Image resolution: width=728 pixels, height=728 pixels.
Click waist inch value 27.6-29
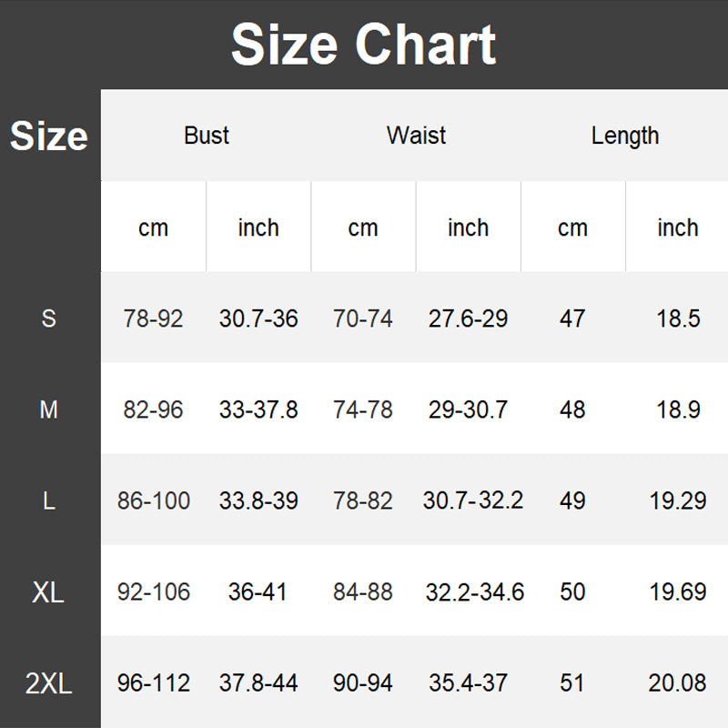pyautogui.click(x=468, y=318)
